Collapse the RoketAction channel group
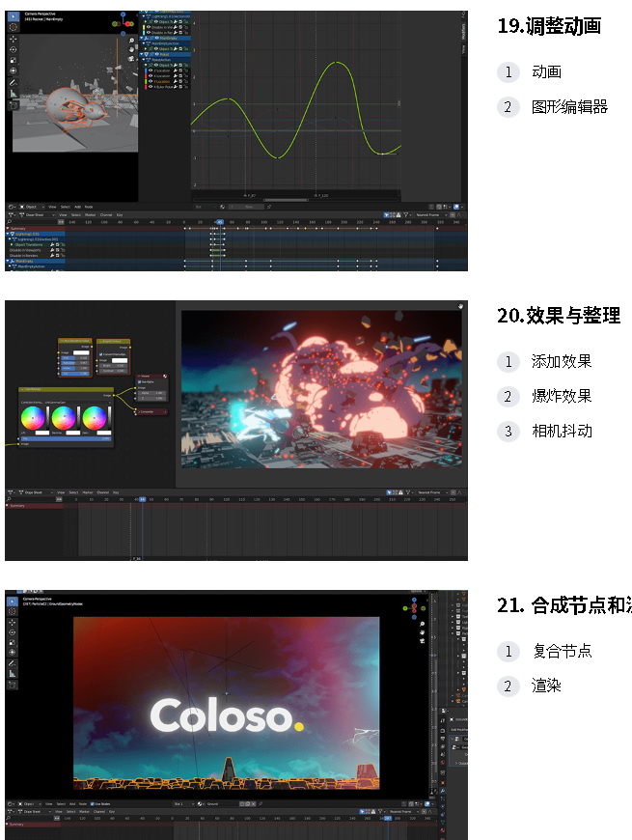632x840 pixels. 144,60
